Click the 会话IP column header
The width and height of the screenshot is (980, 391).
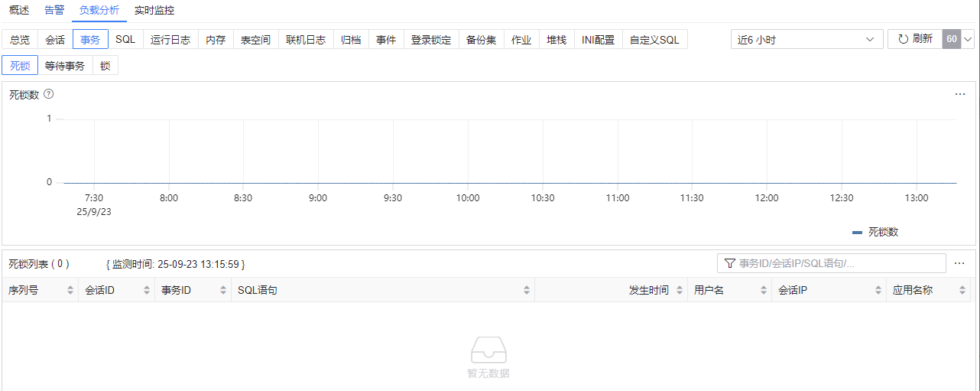tap(829, 291)
